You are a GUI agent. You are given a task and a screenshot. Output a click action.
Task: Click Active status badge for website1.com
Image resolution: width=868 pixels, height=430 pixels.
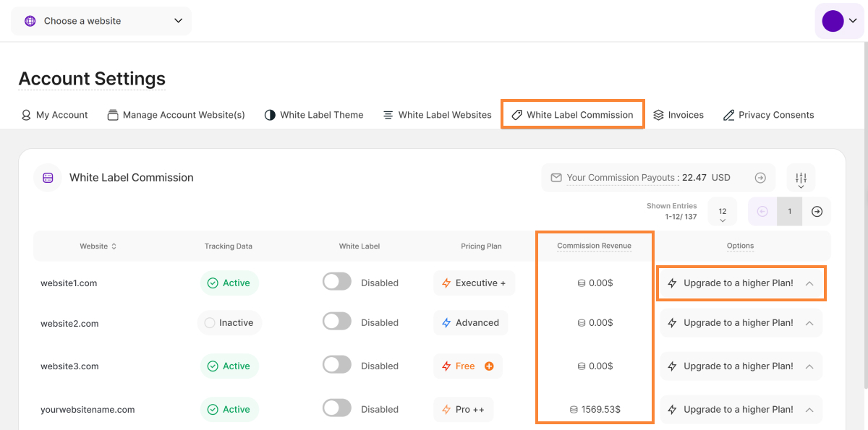[x=229, y=283]
